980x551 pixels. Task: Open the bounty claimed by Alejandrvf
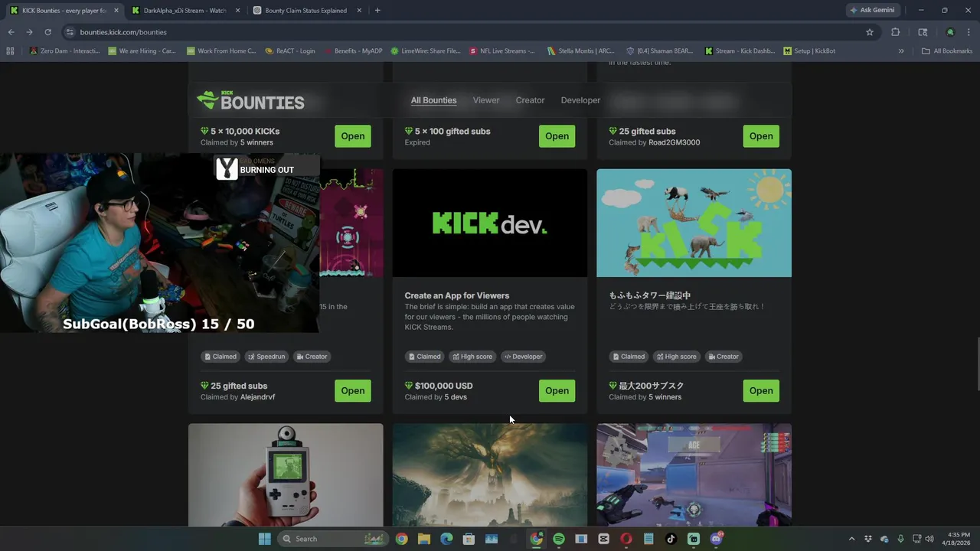[x=353, y=390]
